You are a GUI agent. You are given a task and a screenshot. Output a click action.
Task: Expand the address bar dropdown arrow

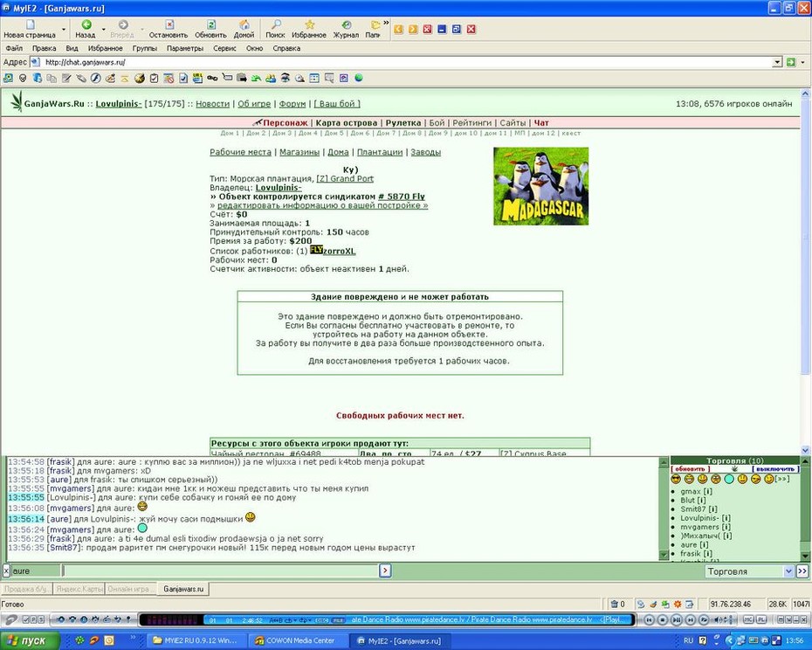point(777,62)
